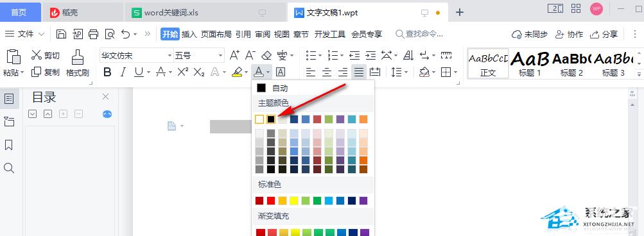Toggle Italic formatting

(123, 72)
